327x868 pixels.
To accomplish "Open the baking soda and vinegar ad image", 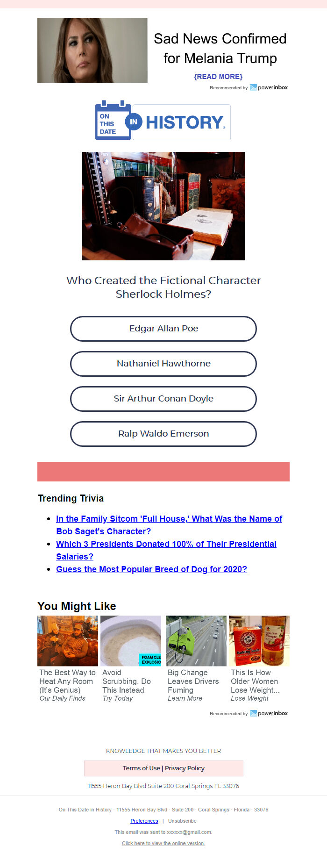I will pyautogui.click(x=259, y=641).
